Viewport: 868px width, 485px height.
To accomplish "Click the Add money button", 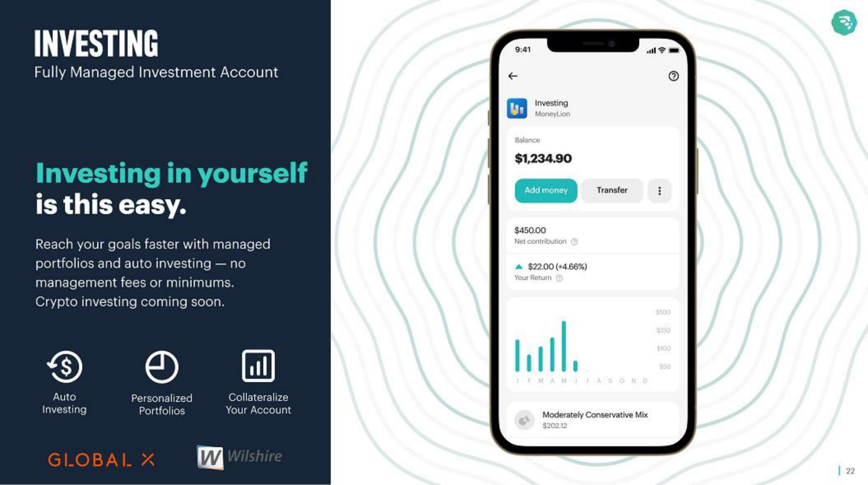I will pyautogui.click(x=545, y=190).
